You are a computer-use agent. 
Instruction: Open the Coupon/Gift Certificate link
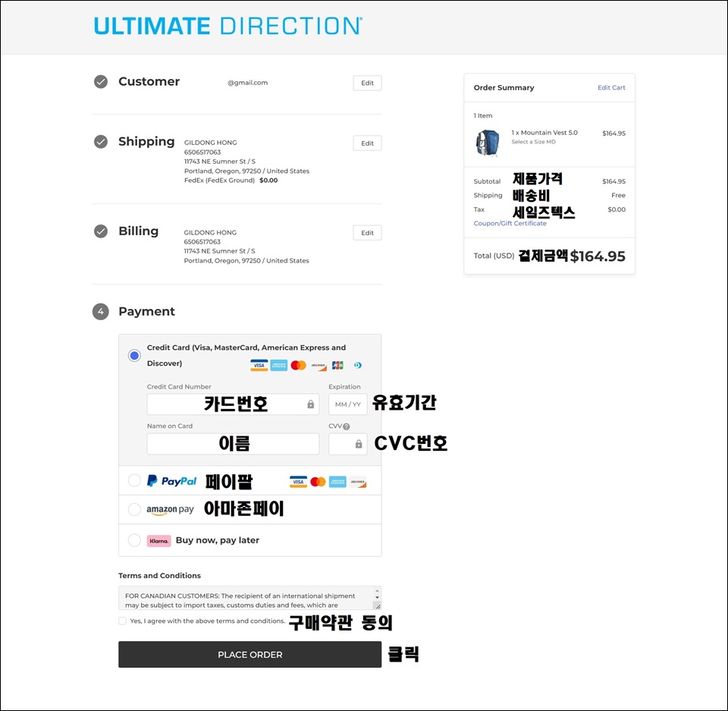coord(510,223)
